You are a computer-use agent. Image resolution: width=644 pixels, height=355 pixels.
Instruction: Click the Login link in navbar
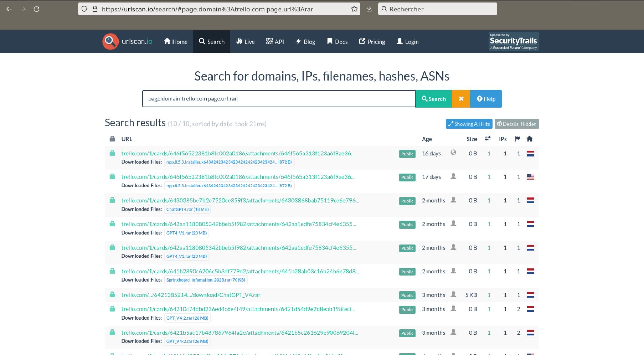[407, 42]
